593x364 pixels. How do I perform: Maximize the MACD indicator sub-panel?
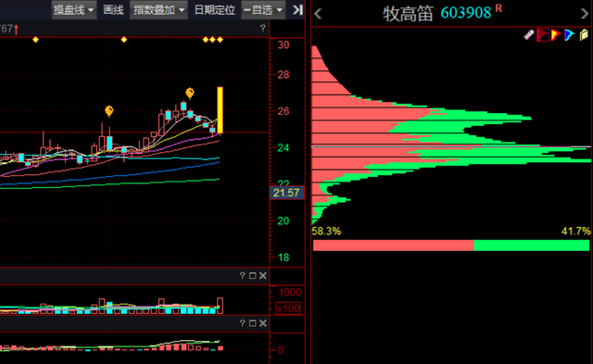(253, 323)
